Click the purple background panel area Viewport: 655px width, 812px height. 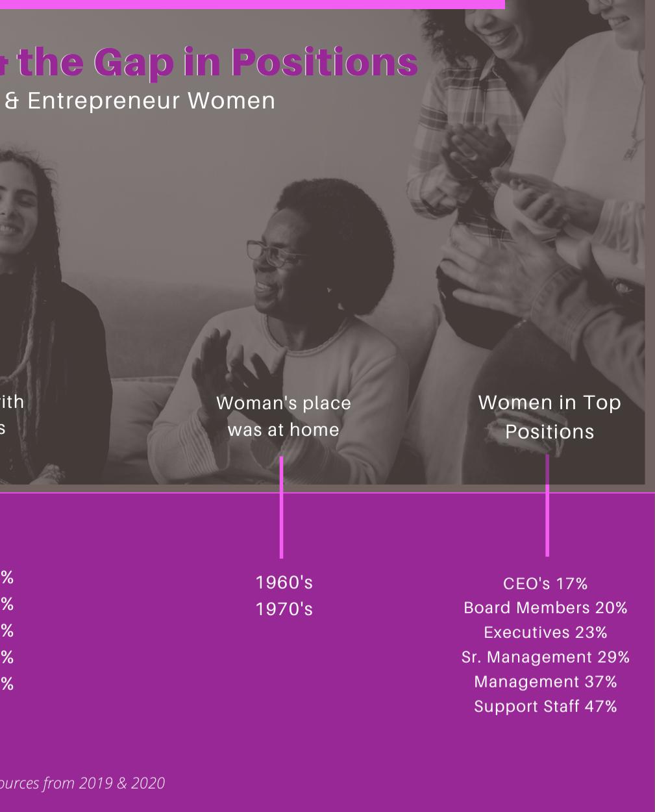(389, 747)
